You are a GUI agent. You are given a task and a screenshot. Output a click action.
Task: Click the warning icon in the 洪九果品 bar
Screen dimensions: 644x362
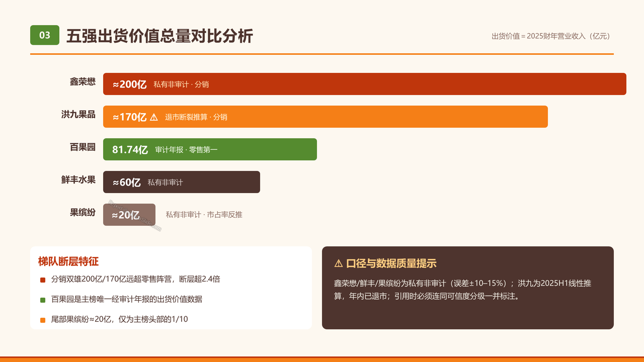(154, 117)
